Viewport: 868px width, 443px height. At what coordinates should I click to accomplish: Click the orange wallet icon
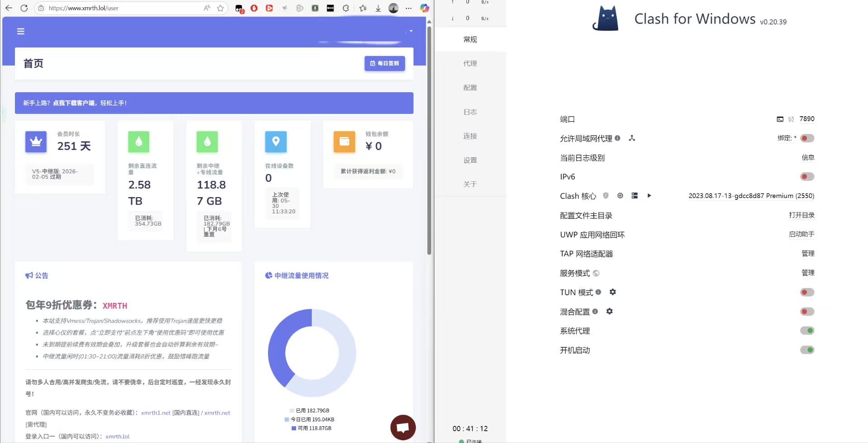pos(344,142)
